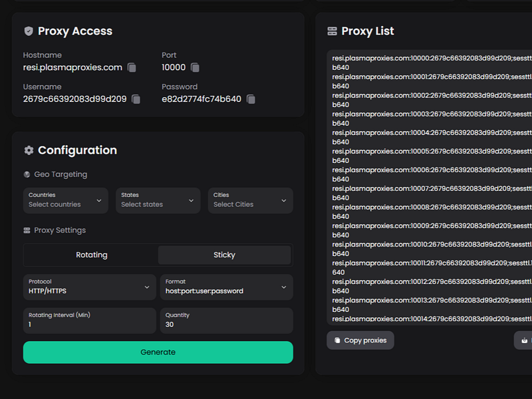Copy the password value
532x399 pixels.
[x=251, y=99]
